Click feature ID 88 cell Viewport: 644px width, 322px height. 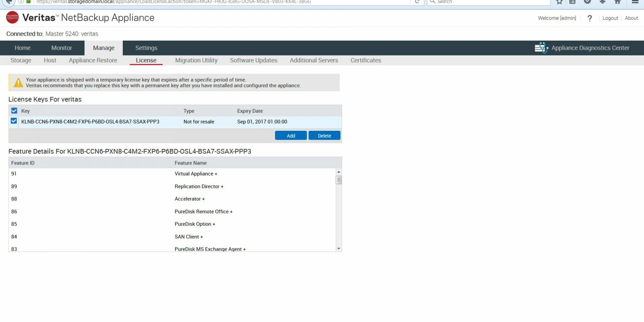[14, 199]
